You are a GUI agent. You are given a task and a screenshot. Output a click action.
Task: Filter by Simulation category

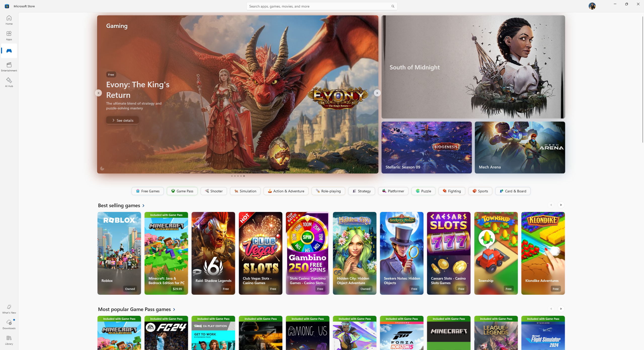pos(245,191)
